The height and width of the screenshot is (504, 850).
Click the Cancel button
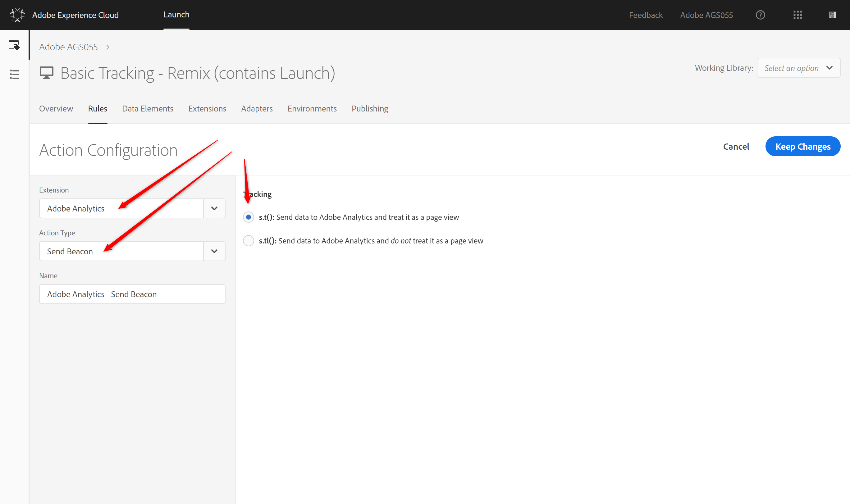(x=736, y=146)
